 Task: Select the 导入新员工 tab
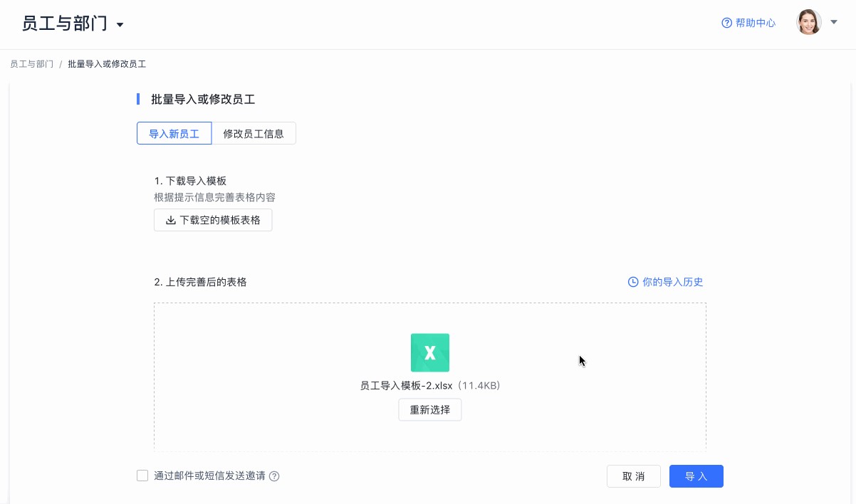pos(174,133)
